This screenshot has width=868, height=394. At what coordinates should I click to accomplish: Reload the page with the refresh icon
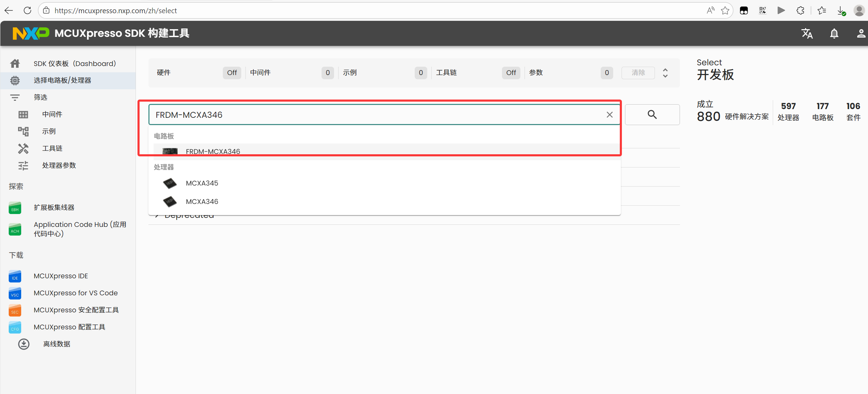[x=27, y=10]
